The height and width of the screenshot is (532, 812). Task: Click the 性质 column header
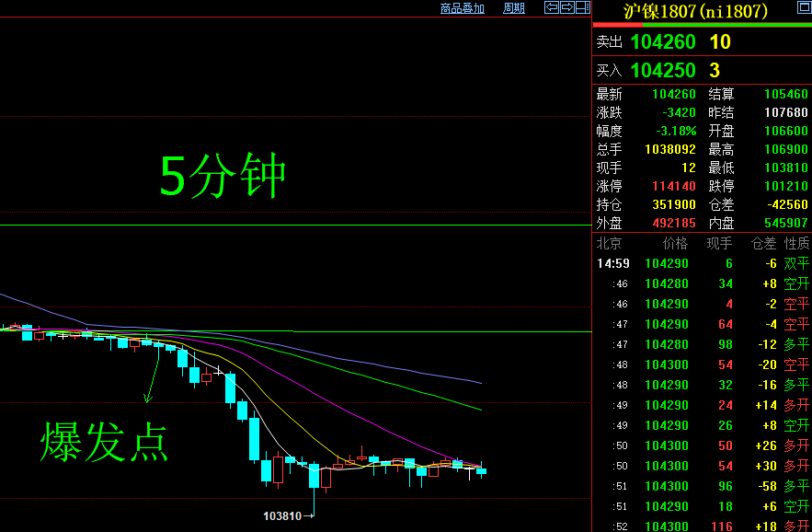tap(797, 243)
